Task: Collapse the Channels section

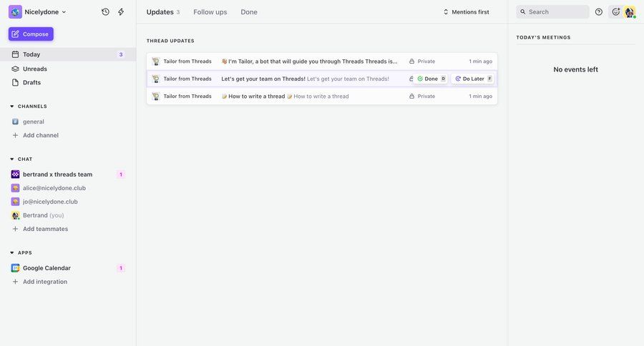Action: pyautogui.click(x=12, y=107)
